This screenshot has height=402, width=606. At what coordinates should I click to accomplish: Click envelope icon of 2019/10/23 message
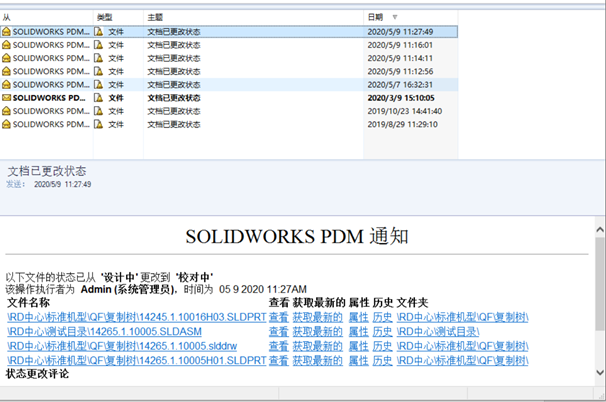(7, 111)
